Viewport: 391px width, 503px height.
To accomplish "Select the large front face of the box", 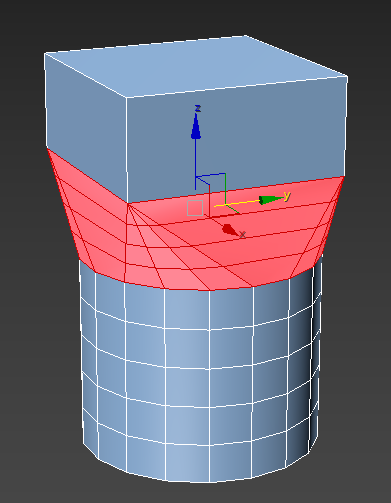I will 236,140.
